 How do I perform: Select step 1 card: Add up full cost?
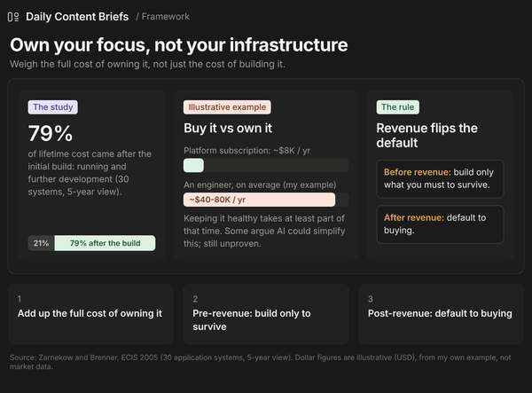pos(90,314)
